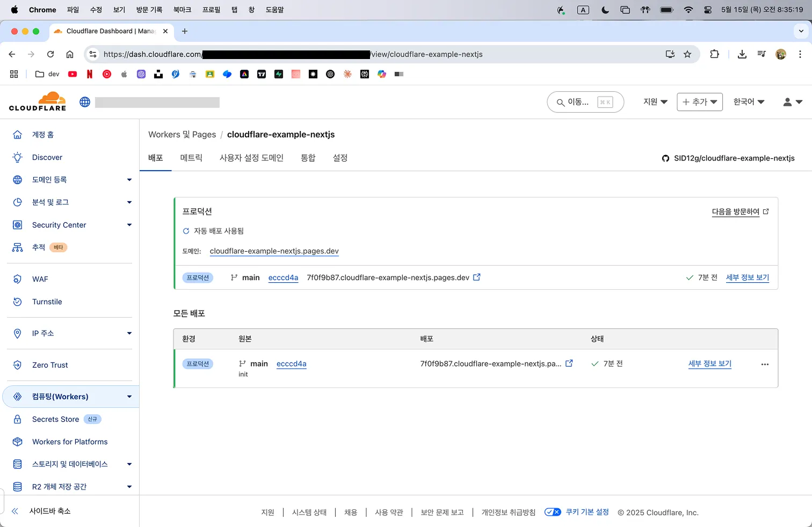
Task: Switch to the 사용자 설정 도메인 tab
Action: [x=251, y=158]
